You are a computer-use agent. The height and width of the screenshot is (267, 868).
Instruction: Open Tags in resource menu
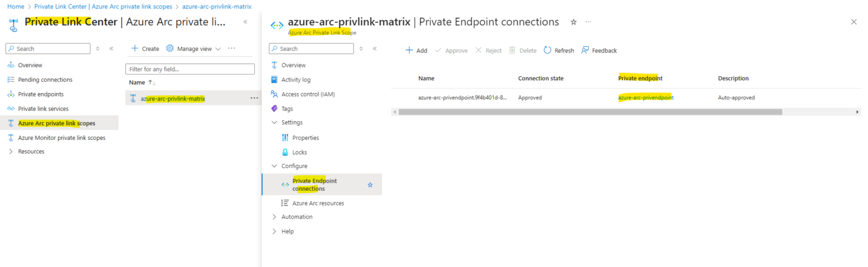(x=287, y=108)
